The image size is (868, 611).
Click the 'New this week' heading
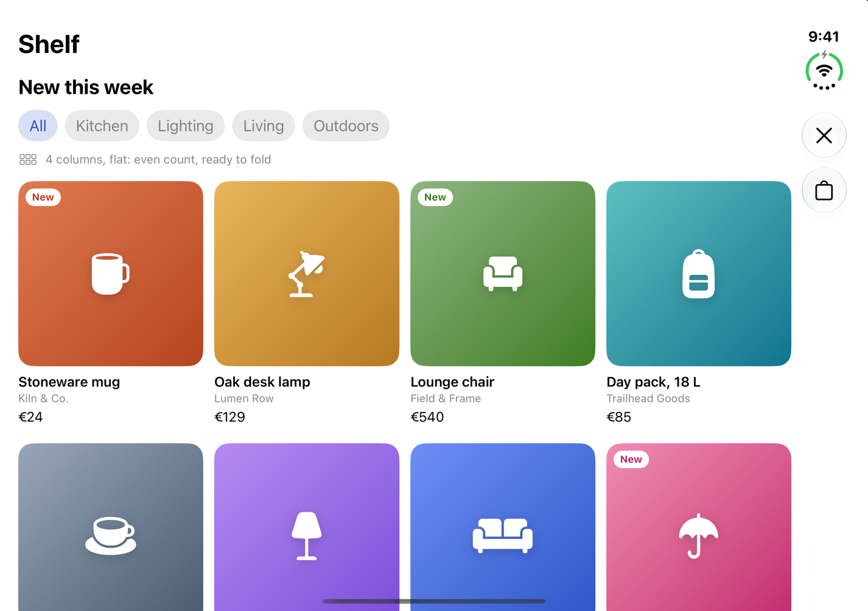[86, 87]
